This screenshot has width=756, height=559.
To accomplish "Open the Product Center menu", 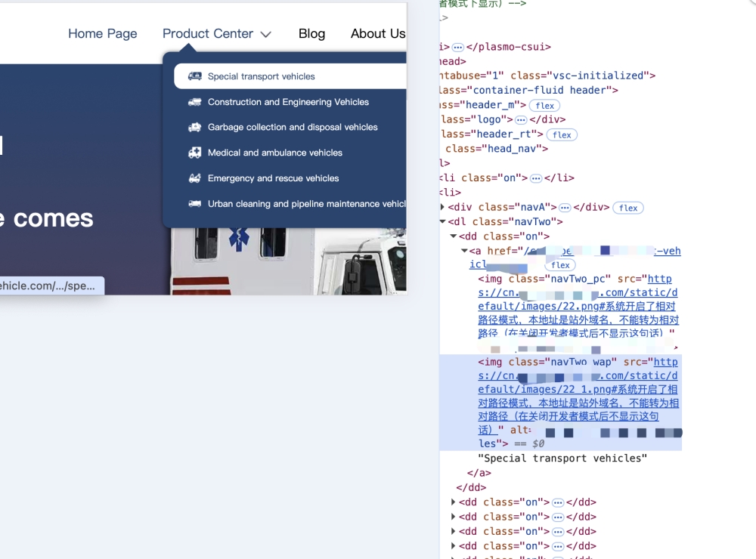I will pos(208,34).
